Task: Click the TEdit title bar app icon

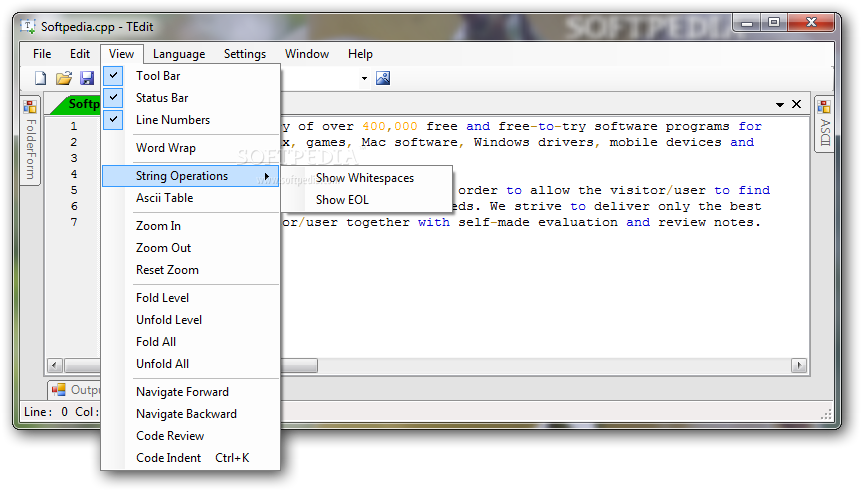Action: coord(28,26)
